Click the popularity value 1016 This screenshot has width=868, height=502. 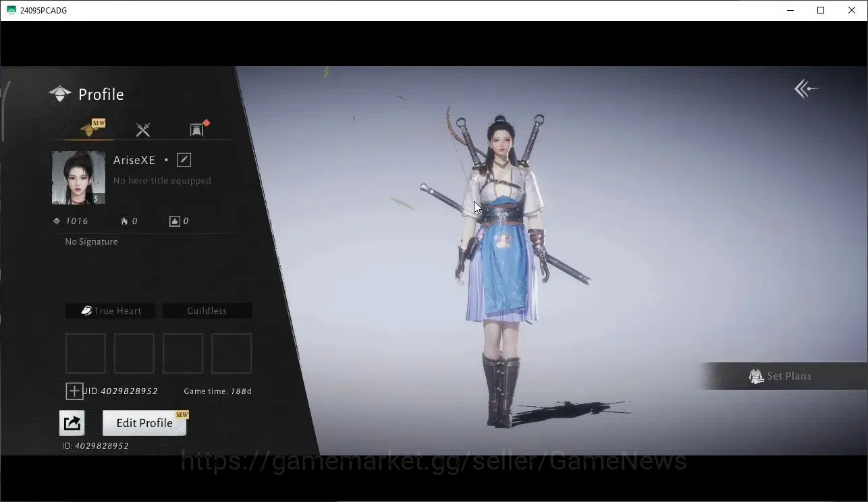tap(77, 221)
